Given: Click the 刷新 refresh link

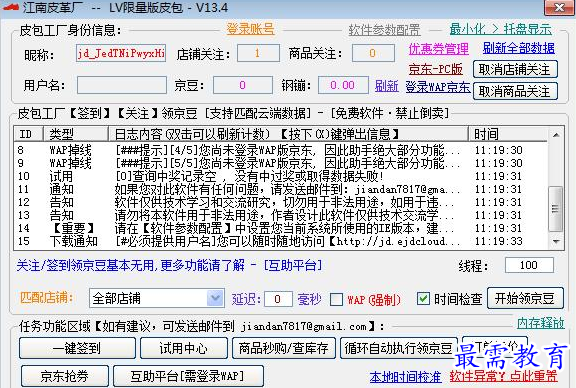Looking at the screenshot, I should pyautogui.click(x=386, y=86).
